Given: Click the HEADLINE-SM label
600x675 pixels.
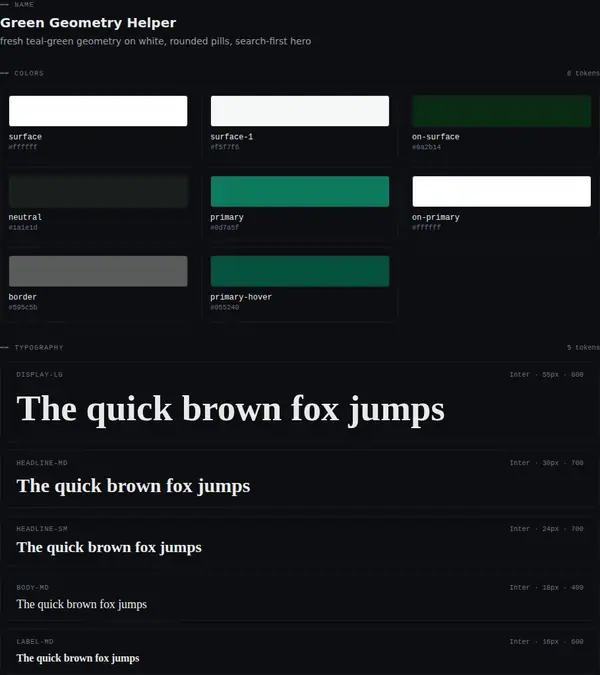Looking at the screenshot, I should (42, 529).
